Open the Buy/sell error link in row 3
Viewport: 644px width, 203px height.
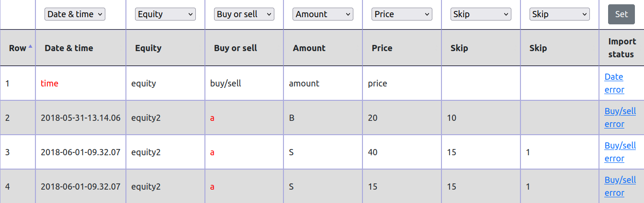pyautogui.click(x=620, y=152)
